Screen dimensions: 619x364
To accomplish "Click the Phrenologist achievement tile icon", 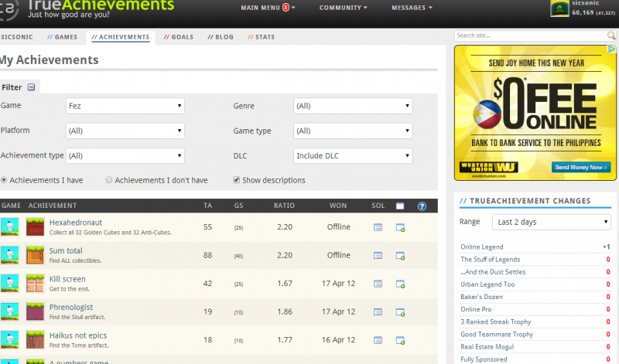I will pos(35,311).
